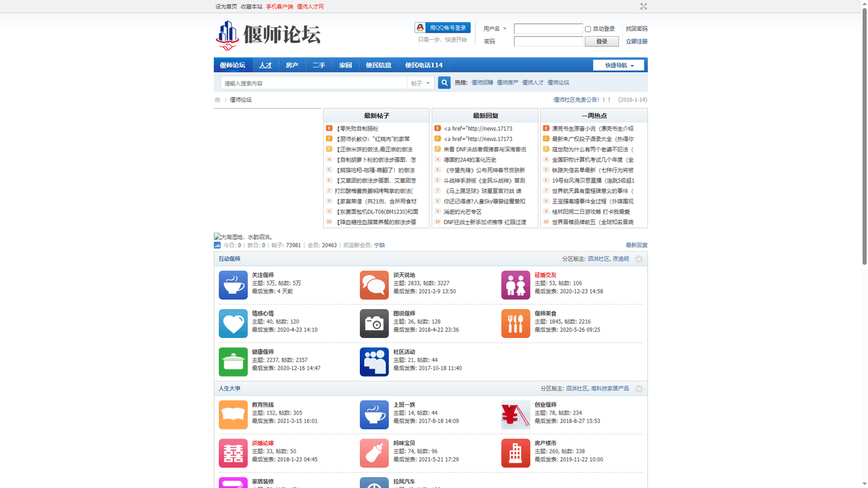The image size is (868, 488).
Task: Click the 用QQ帐号登录 button
Action: coord(442,28)
